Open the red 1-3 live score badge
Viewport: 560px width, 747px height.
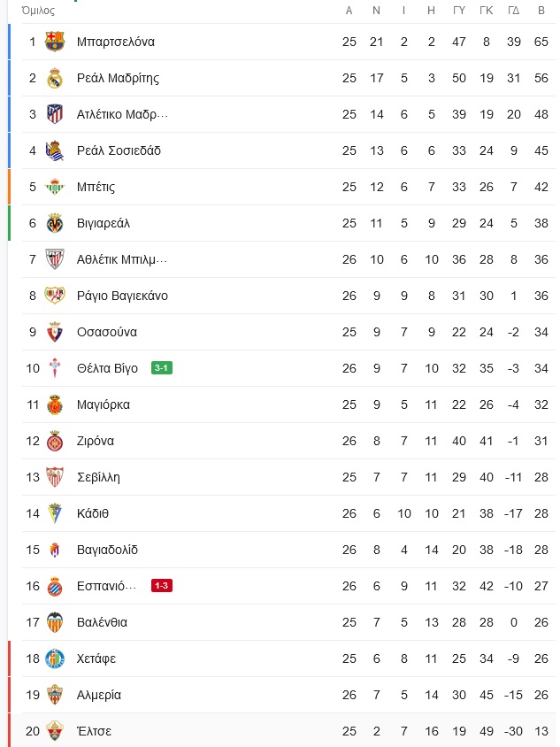click(161, 586)
